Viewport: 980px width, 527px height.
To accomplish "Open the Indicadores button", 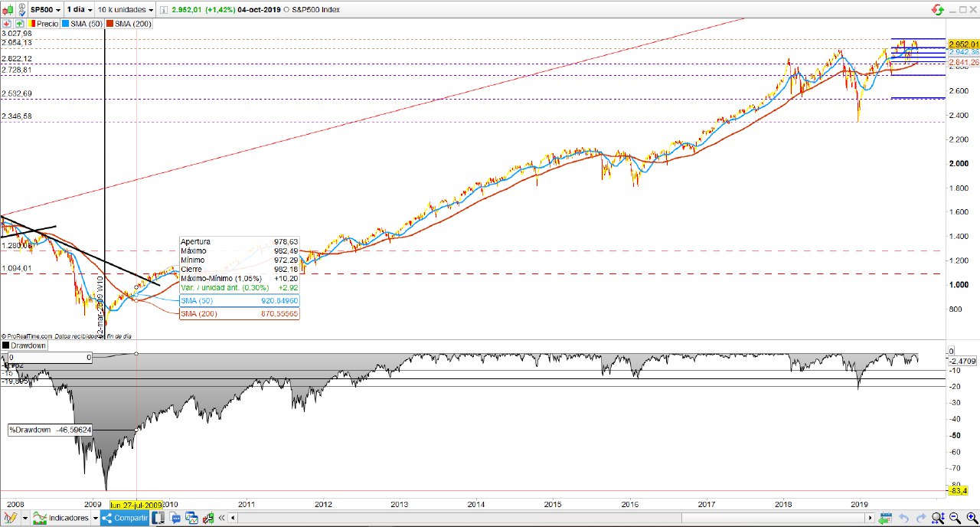I will pyautogui.click(x=60, y=518).
